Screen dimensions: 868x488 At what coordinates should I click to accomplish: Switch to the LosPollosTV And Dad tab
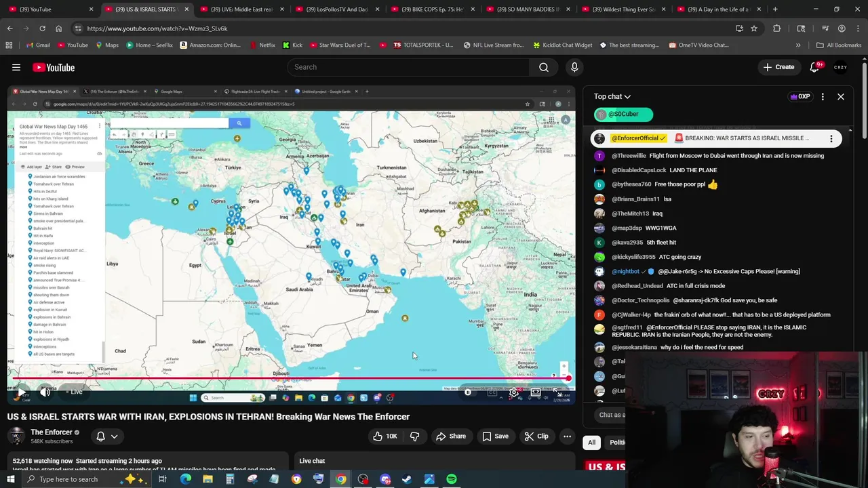[336, 9]
